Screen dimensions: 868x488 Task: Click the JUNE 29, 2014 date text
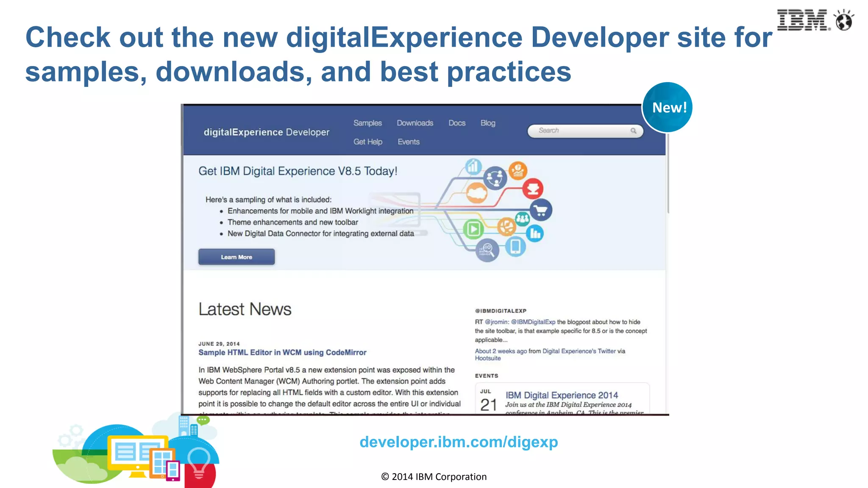(x=219, y=344)
